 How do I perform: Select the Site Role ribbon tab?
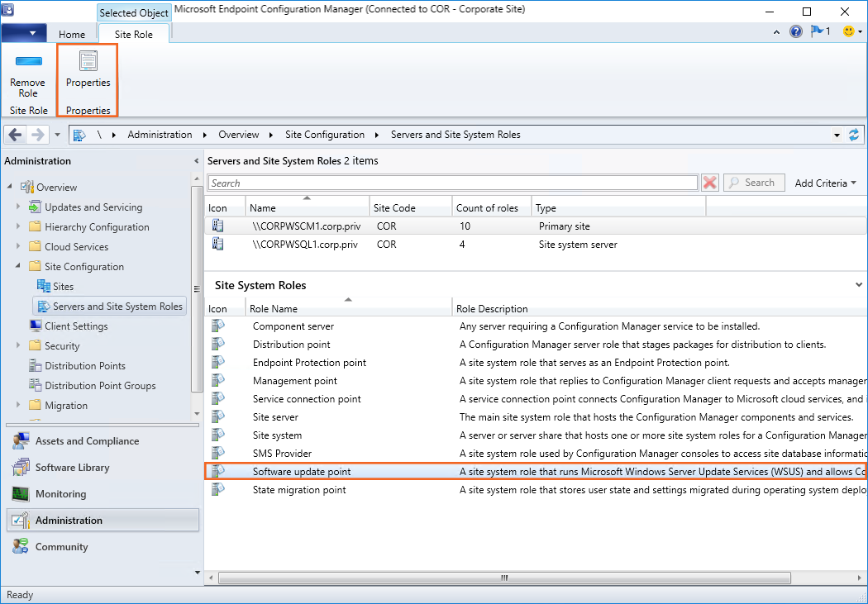click(133, 35)
